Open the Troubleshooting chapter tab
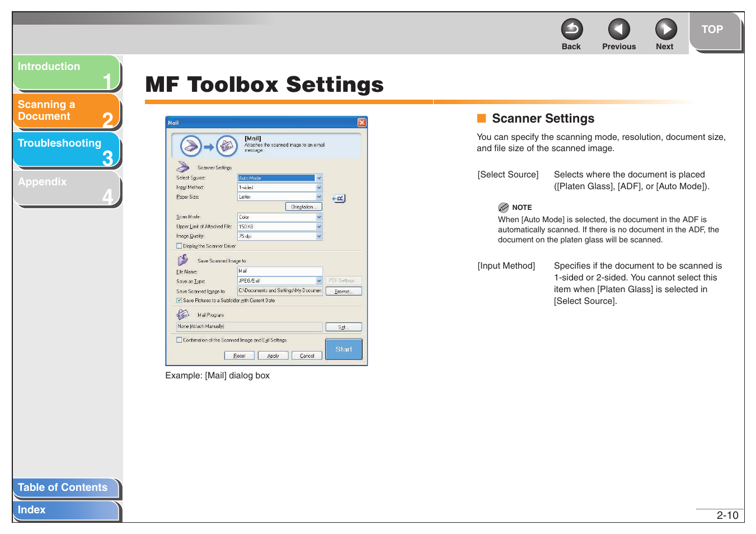Screen dimensions: 756x534 click(66, 149)
